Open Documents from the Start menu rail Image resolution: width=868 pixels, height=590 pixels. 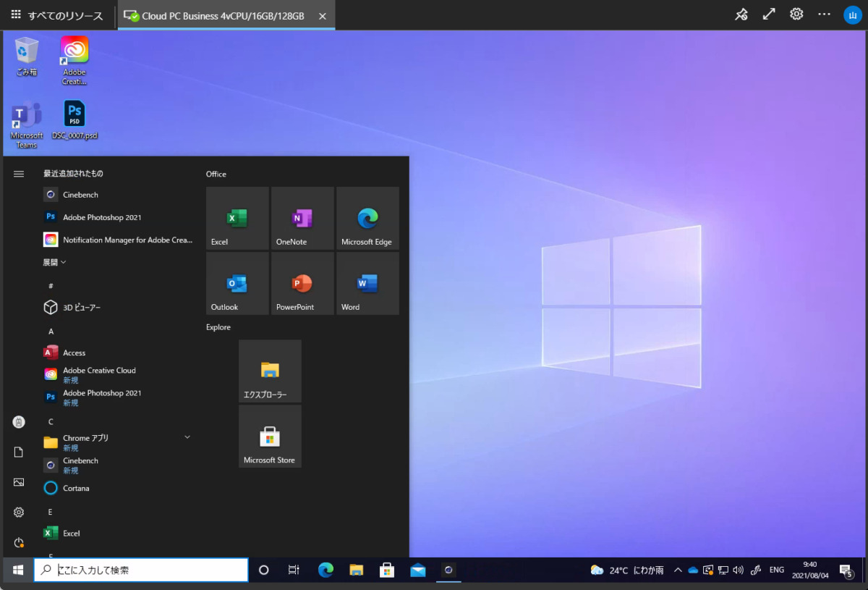coord(19,452)
